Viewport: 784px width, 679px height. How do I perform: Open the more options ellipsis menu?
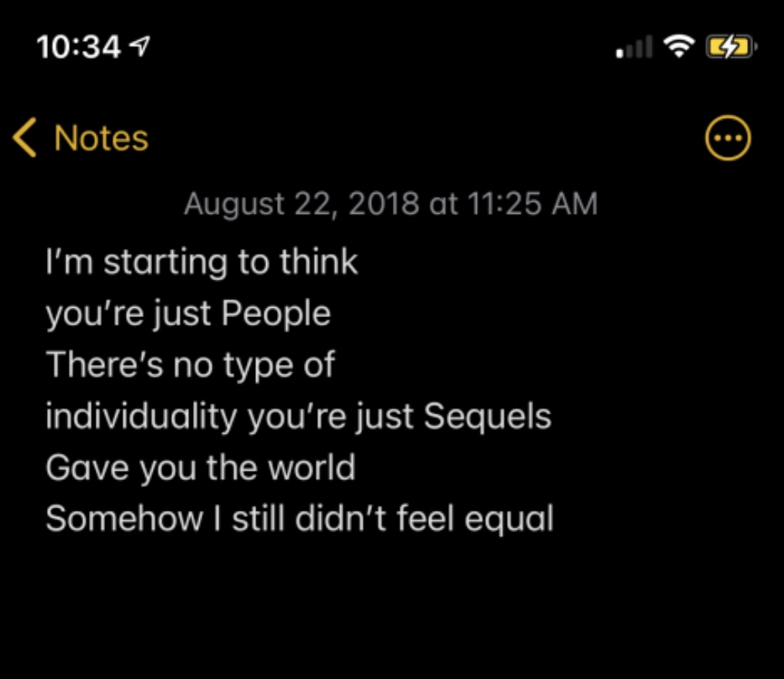point(728,140)
